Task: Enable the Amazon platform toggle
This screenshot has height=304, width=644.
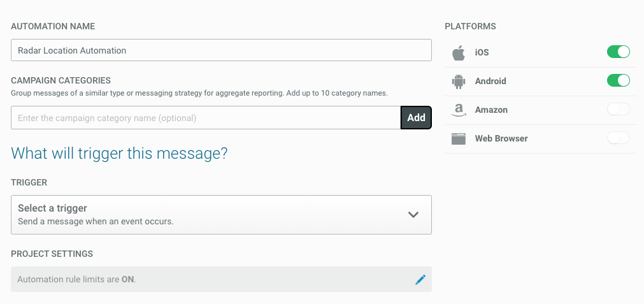Action: [618, 110]
